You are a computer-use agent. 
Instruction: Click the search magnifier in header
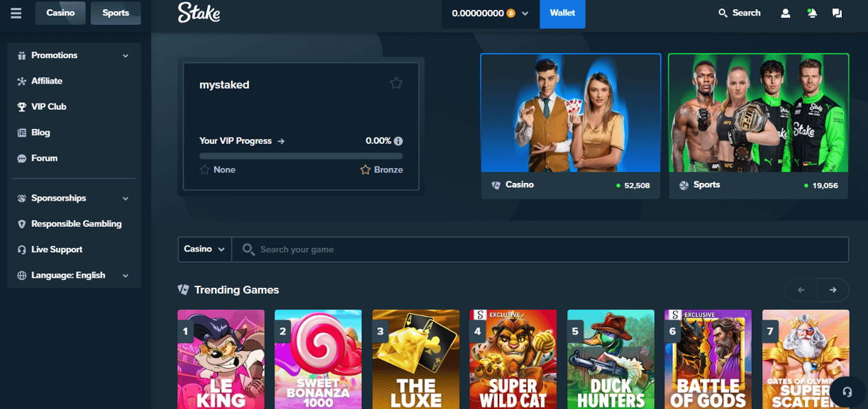click(723, 13)
